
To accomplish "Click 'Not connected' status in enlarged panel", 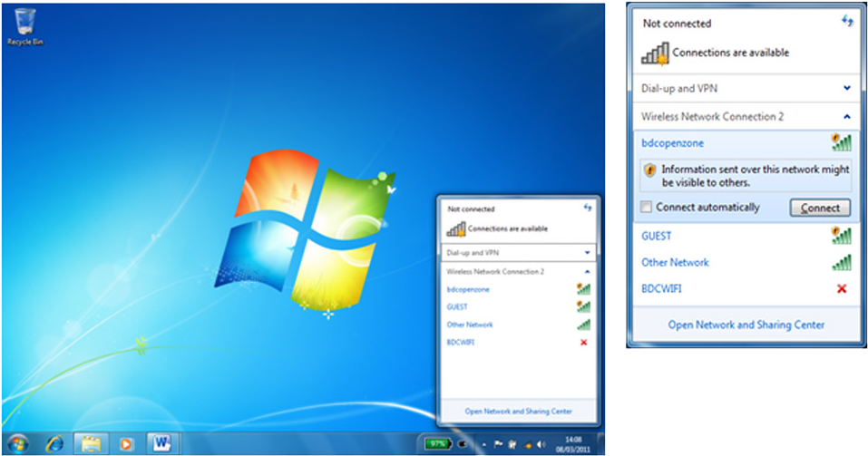I will (x=677, y=24).
